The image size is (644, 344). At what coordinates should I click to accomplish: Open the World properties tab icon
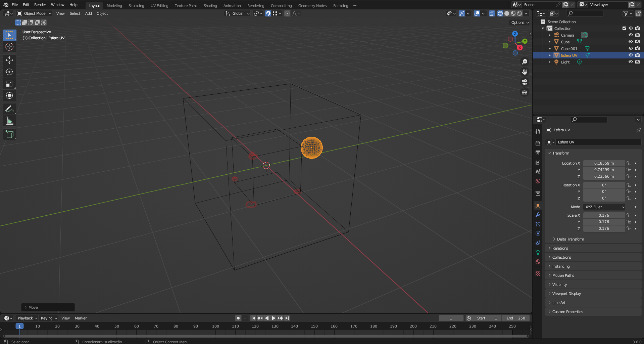538,181
